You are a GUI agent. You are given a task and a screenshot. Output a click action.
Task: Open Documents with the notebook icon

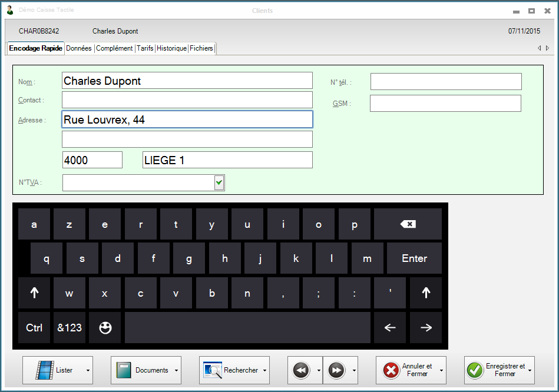(x=124, y=370)
